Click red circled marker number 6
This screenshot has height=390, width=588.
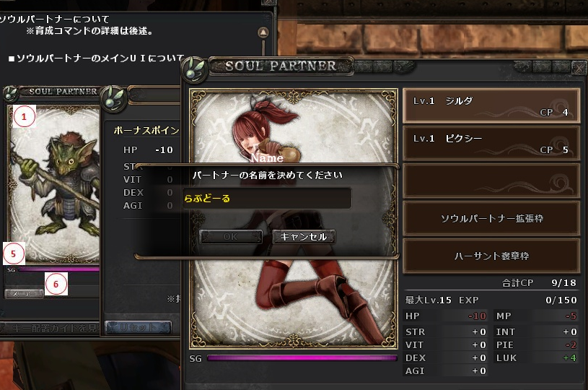click(56, 284)
